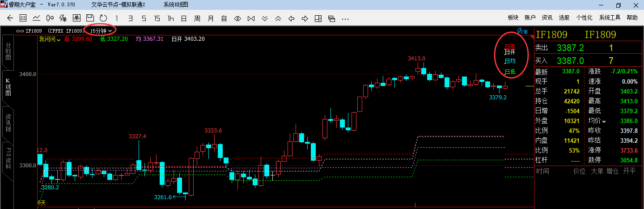Viewport: 644px width, 209px height.
Task: Click the link chain icon beside IF1809
Action: [20, 31]
